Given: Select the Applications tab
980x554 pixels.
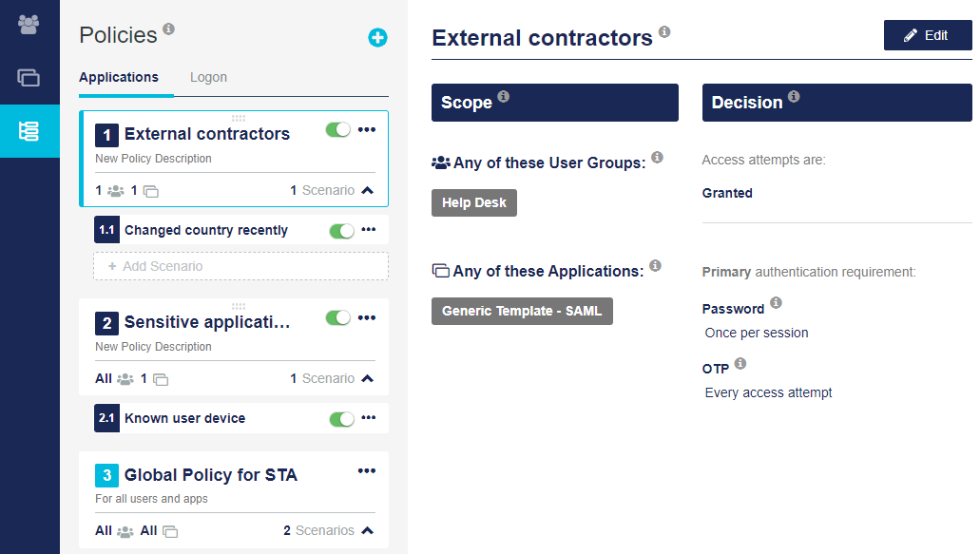Looking at the screenshot, I should click(x=119, y=77).
